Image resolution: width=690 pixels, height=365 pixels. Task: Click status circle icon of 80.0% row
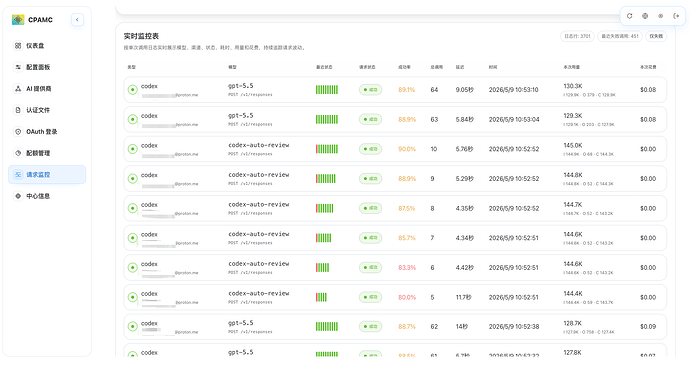[132, 297]
